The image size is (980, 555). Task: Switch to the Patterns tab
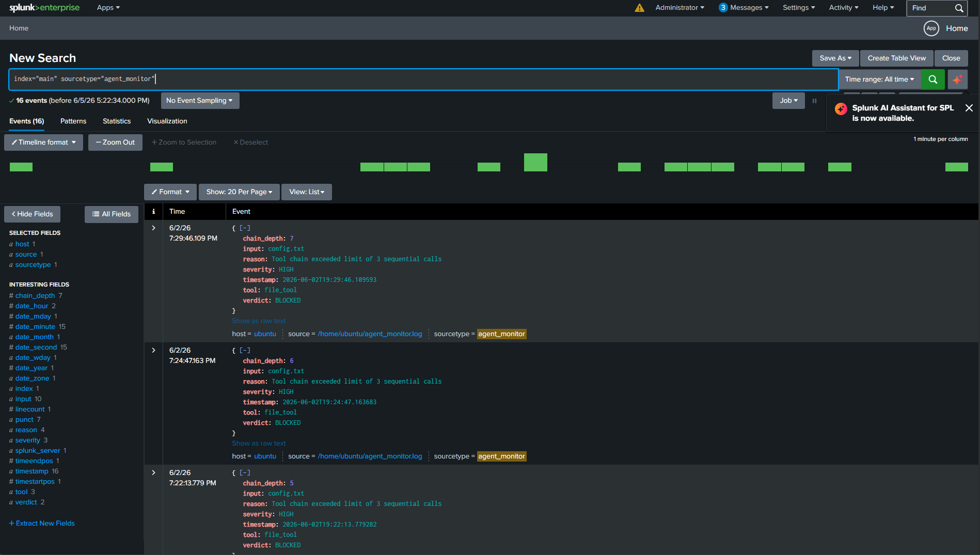tap(73, 121)
